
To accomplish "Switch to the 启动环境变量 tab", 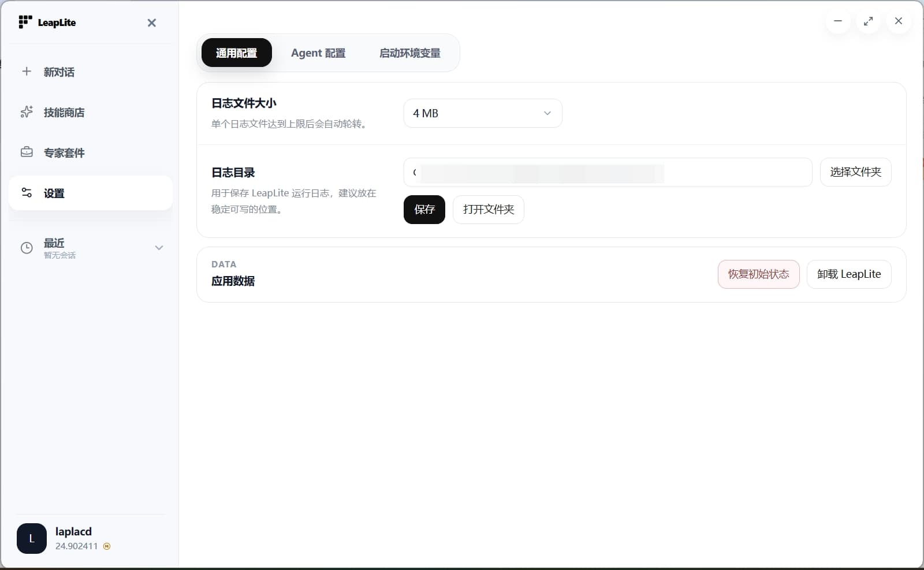I will (409, 53).
